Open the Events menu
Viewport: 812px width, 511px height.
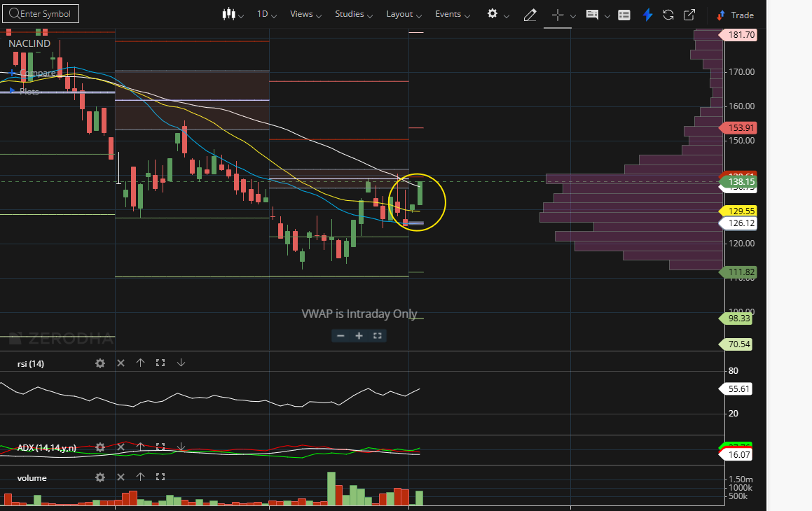pyautogui.click(x=453, y=15)
